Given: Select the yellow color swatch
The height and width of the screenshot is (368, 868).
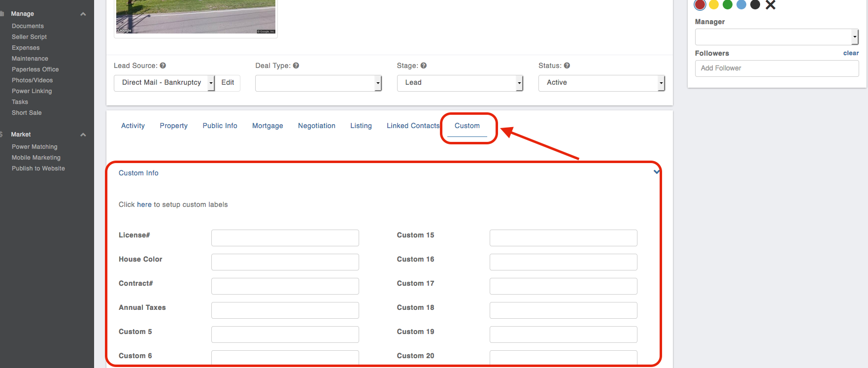Looking at the screenshot, I should [714, 4].
